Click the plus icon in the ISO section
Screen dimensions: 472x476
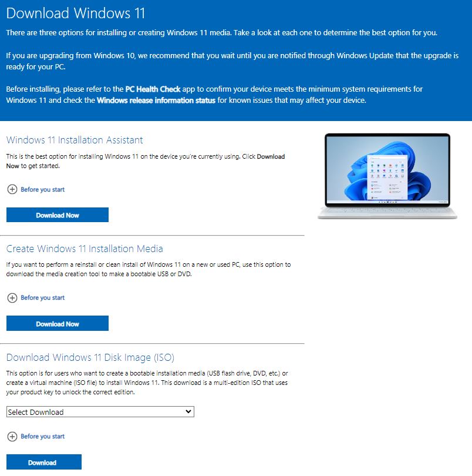pos(13,437)
